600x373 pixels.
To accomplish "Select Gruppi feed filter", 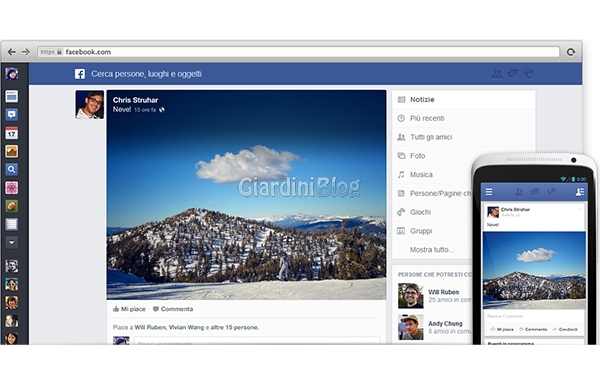I will tap(432, 231).
